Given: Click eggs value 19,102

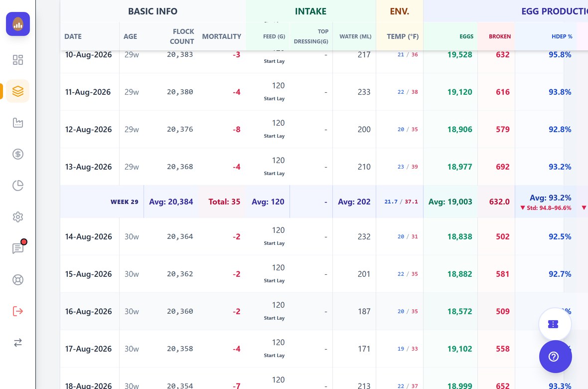Looking at the screenshot, I should coord(460,349).
